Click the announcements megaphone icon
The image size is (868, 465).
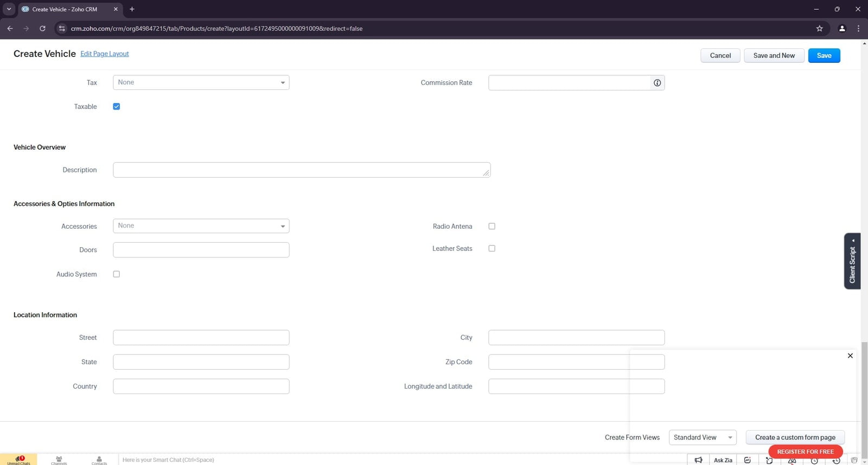point(698,460)
